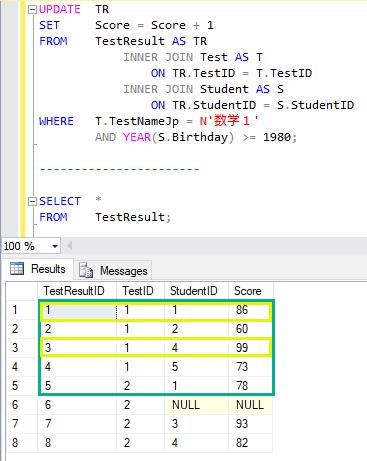The height and width of the screenshot is (461, 367).
Task: Select row header number 6
Action: pos(22,405)
